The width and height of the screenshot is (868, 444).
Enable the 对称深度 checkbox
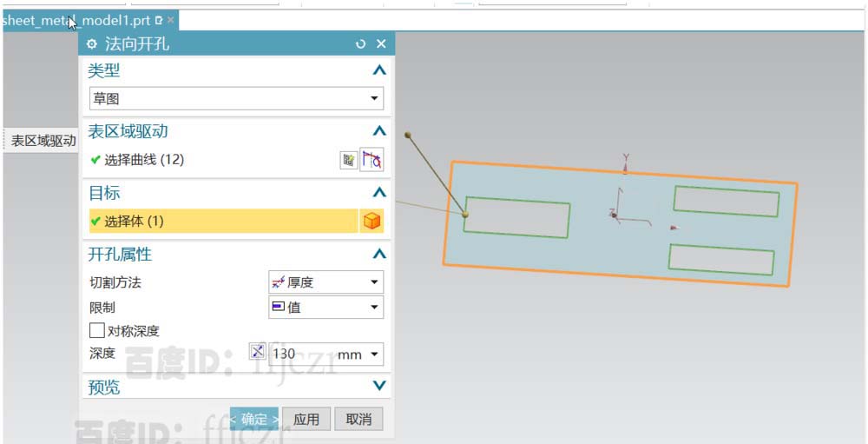(97, 331)
